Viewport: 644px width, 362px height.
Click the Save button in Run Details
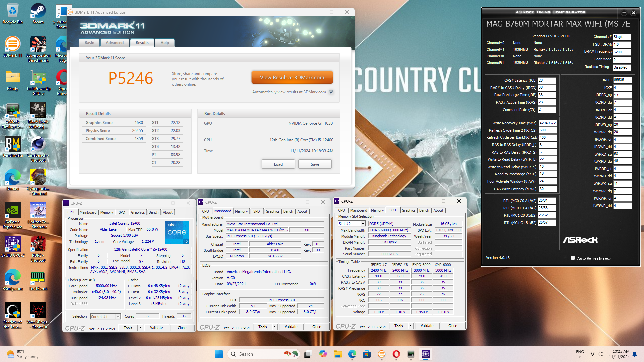[x=315, y=164]
